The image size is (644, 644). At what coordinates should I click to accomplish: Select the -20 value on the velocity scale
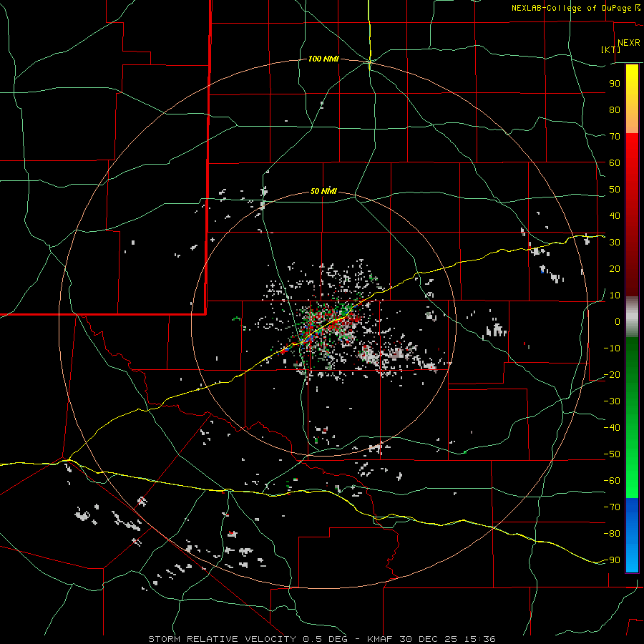(612, 374)
